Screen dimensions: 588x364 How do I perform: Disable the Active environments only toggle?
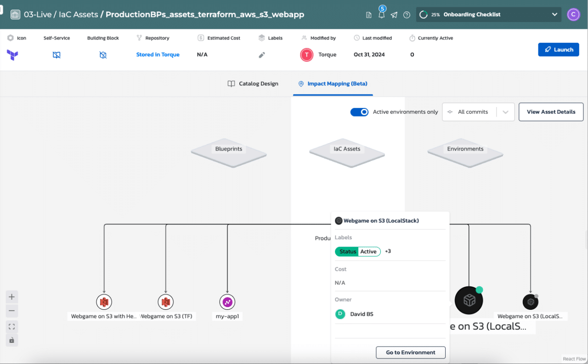click(359, 112)
